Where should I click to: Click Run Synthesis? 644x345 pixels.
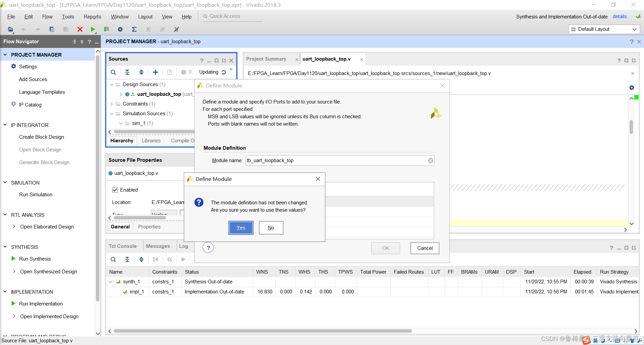click(35, 259)
